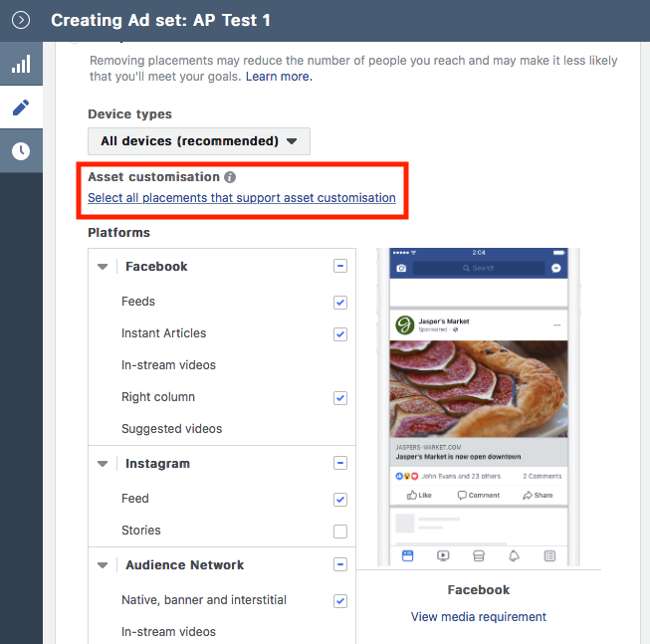Open the All devices (recommended) dropdown
650x644 pixels.
[199, 141]
